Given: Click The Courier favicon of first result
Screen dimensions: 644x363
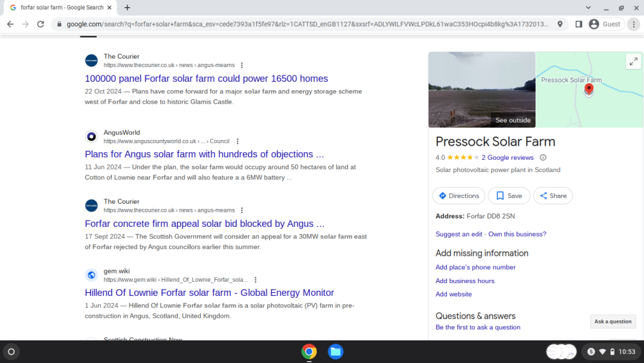Looking at the screenshot, I should point(91,61).
